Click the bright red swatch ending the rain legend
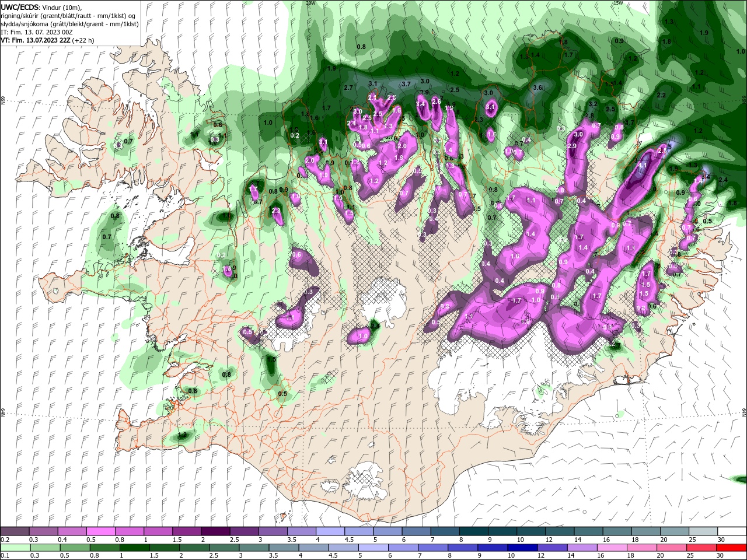 731,548
